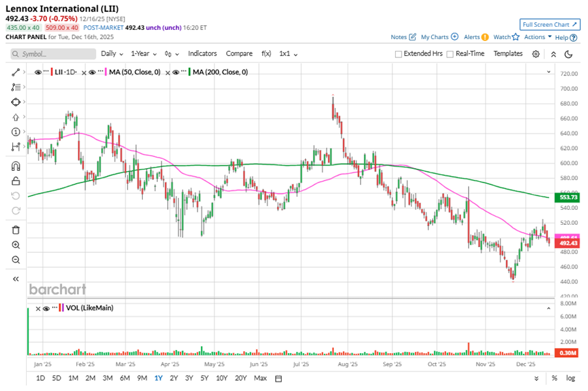
Task: Select the trend line drawing tool
Action: click(16, 72)
